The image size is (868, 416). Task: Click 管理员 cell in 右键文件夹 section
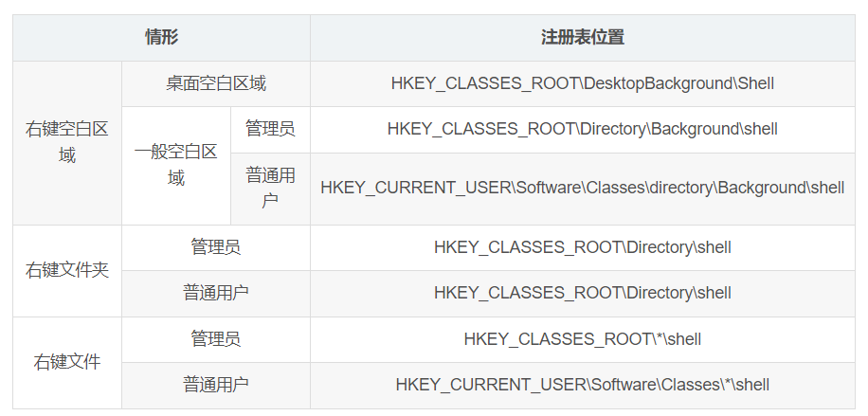215,247
